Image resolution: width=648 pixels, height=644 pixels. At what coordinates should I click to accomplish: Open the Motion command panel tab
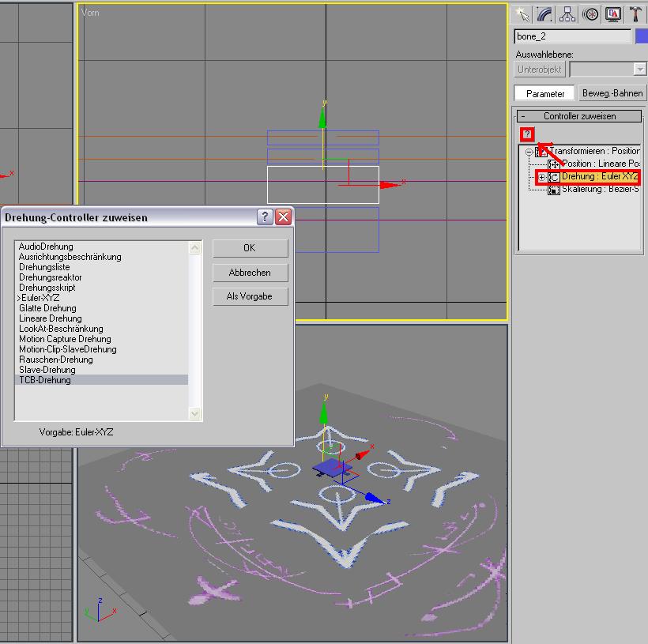[x=590, y=15]
